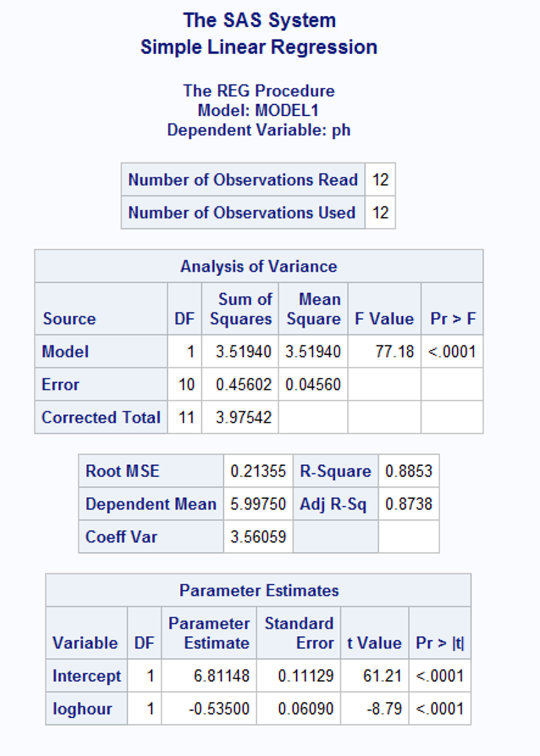Select Model row Sum of Squares 3.51940
Viewport: 540px width, 756px height.
pos(244,352)
